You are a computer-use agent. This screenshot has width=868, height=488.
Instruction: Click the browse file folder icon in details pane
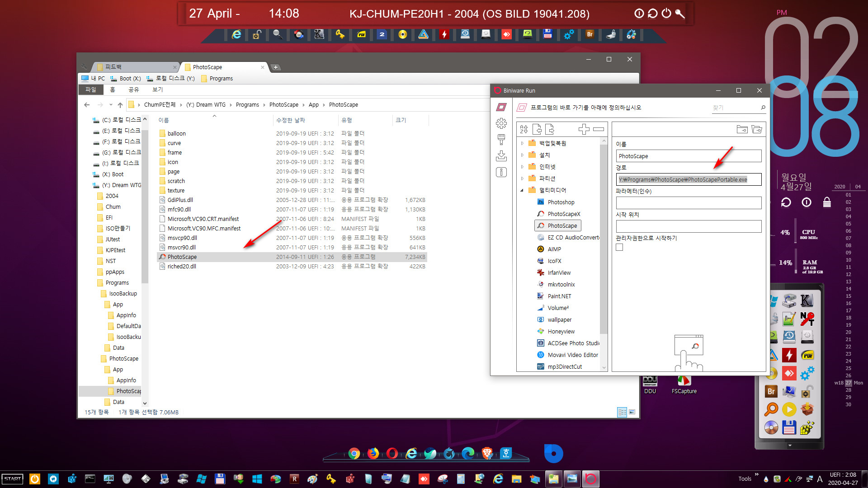(x=742, y=129)
